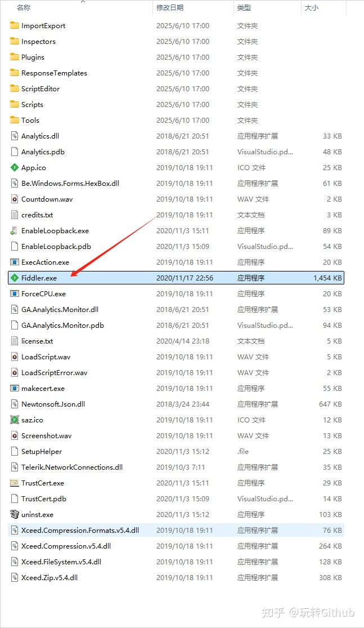Select the Xceed.Zip.v5.4.dll file name
Screen dimensions: 364x628
(x=50, y=577)
